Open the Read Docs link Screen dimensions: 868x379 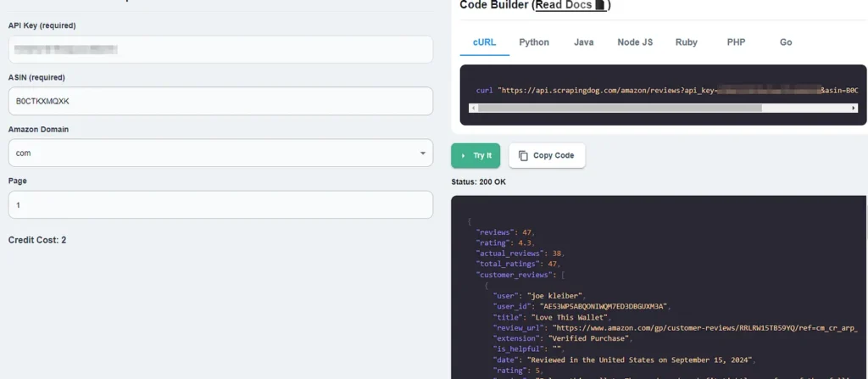pyautogui.click(x=564, y=5)
